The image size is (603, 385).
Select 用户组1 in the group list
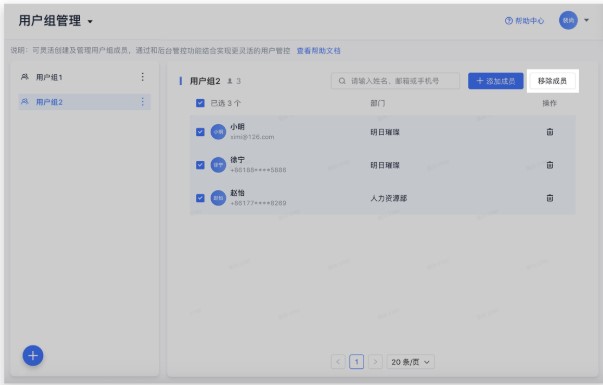coord(84,77)
